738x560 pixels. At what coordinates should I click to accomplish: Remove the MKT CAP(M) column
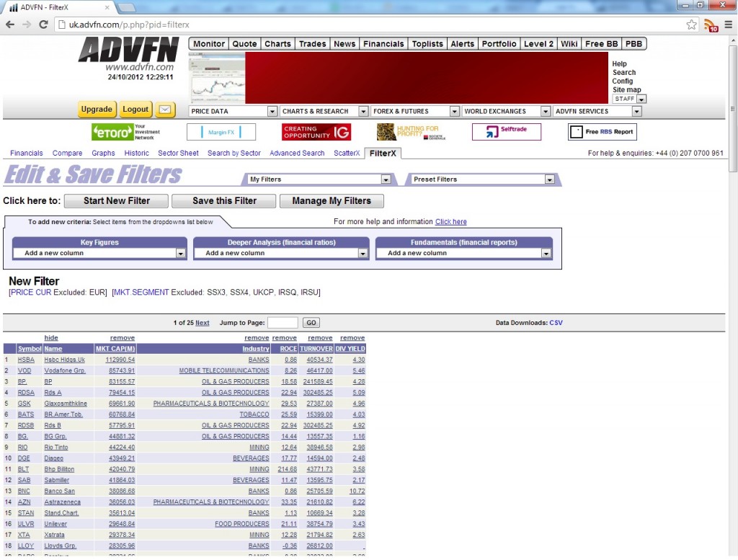[123, 338]
